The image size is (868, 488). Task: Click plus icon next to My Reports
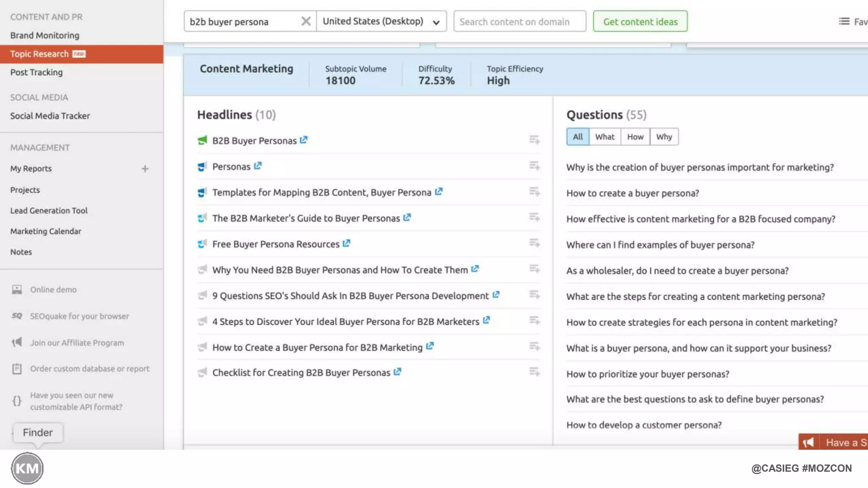145,169
